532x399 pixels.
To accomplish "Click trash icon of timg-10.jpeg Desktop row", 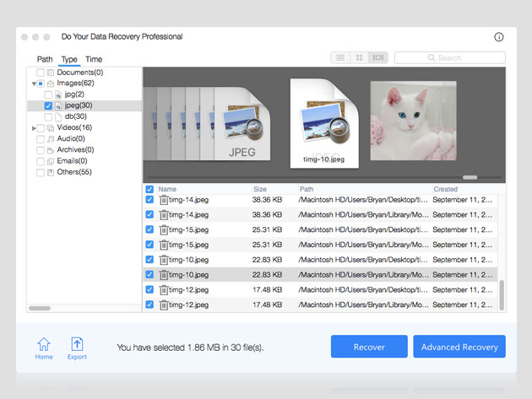I will (164, 260).
